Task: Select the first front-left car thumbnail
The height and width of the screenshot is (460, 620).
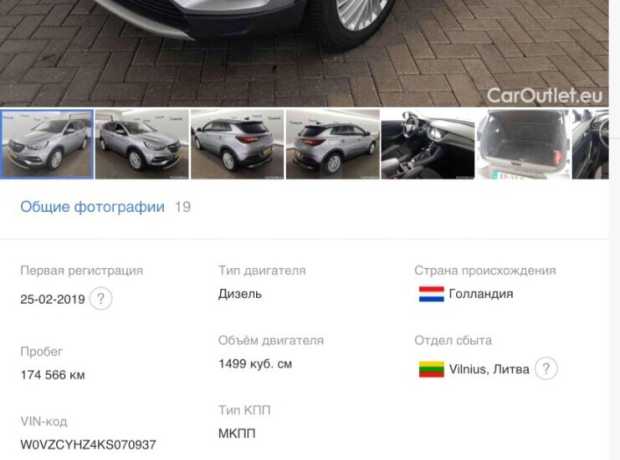Action: click(x=47, y=144)
